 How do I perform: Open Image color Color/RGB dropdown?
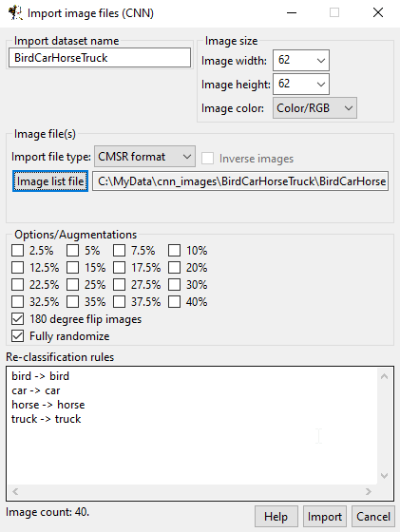pyautogui.click(x=314, y=108)
